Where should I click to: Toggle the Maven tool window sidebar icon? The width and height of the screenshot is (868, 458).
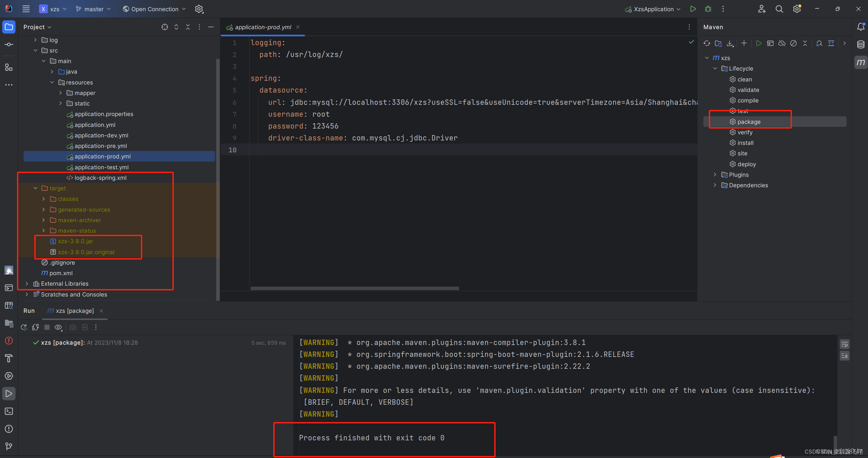pyautogui.click(x=861, y=62)
